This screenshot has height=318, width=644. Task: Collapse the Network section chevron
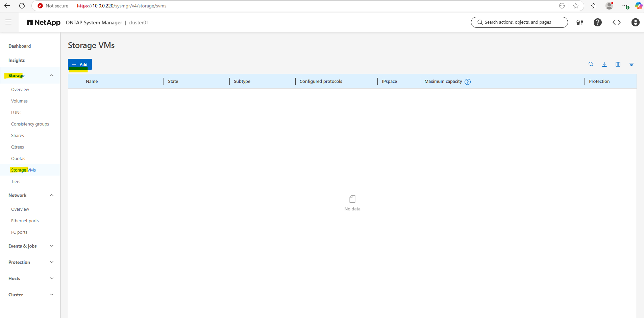(x=52, y=195)
